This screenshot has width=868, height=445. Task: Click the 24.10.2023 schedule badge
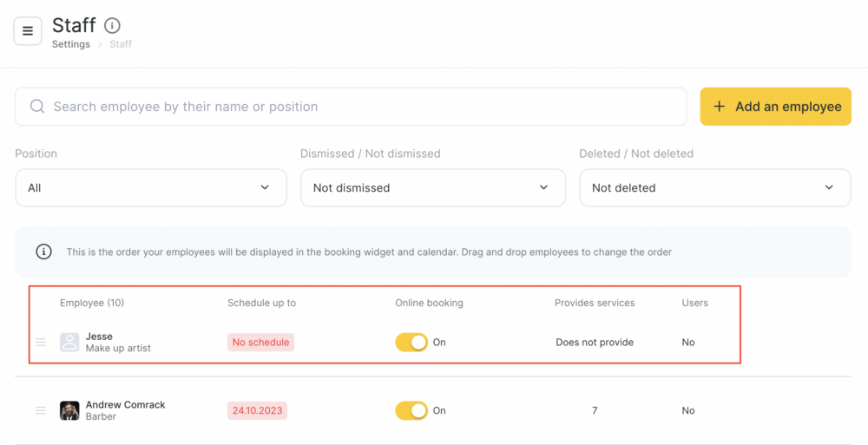click(258, 410)
